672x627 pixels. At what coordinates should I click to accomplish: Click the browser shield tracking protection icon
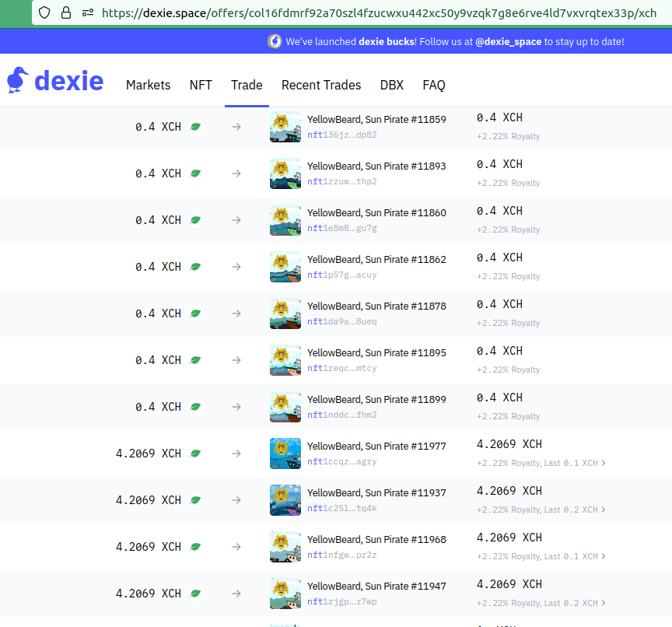44,13
